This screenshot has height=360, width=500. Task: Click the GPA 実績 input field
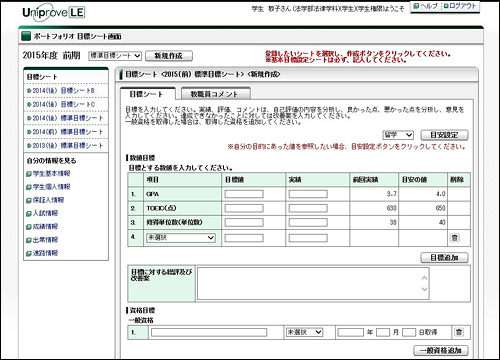click(308, 194)
